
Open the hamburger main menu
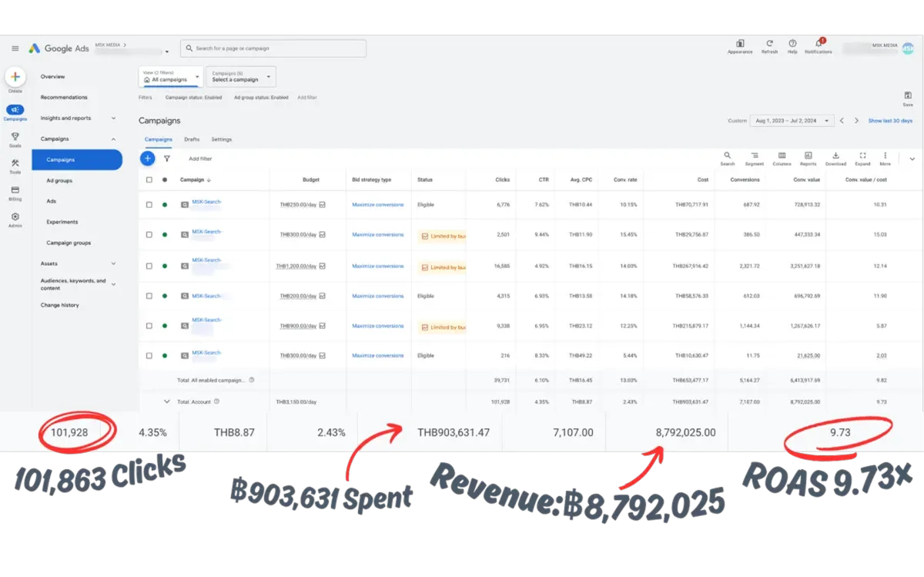[x=15, y=49]
